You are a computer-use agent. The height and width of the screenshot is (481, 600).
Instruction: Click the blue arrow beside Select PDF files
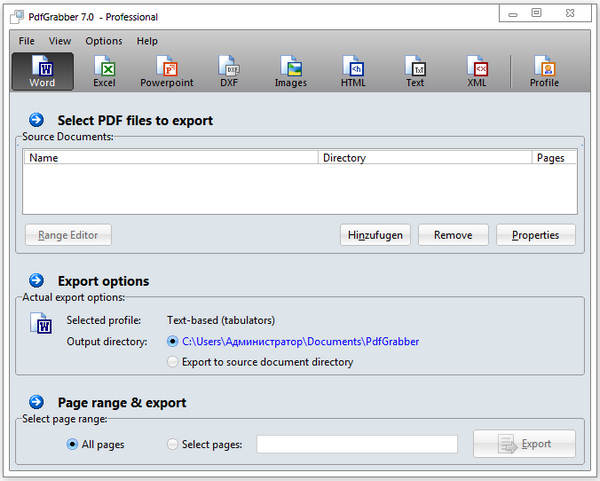(36, 120)
